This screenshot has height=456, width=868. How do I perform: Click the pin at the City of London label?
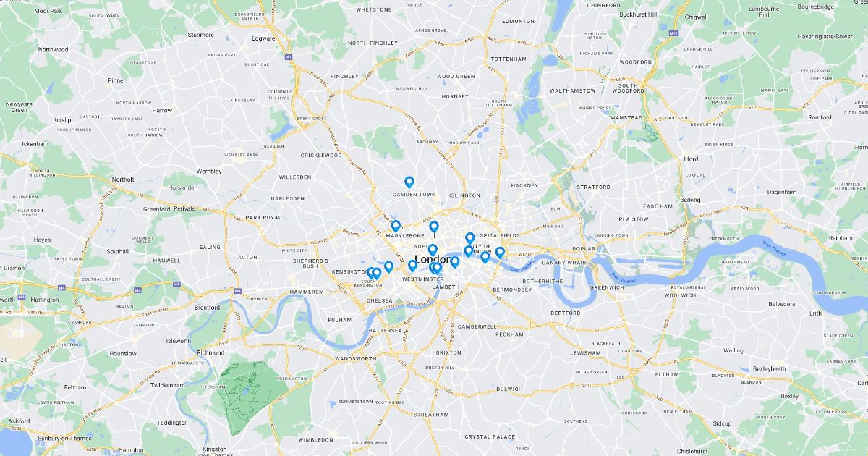coord(468,251)
